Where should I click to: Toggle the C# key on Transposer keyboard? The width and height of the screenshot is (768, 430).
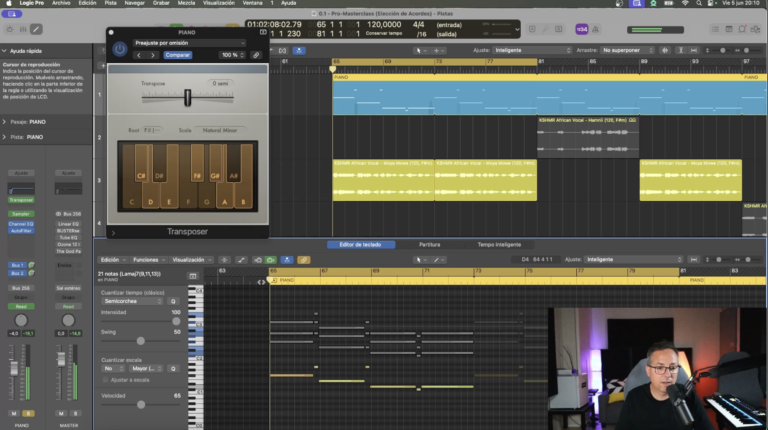[141, 164]
